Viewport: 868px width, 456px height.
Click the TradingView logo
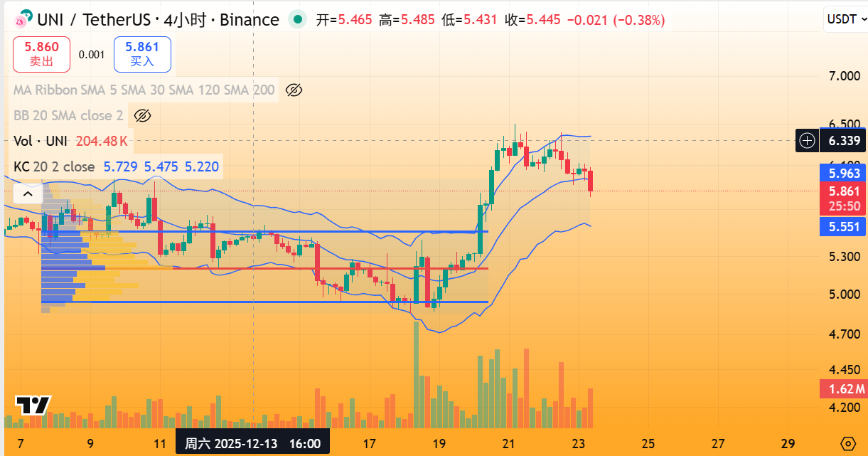[33, 405]
